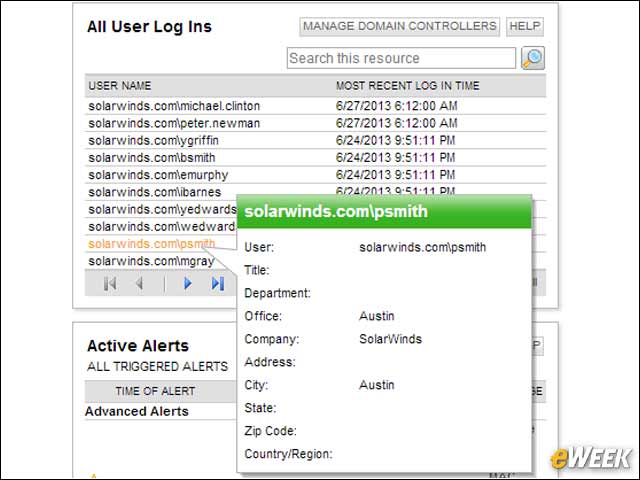Click the ALL TRIGGERED ALERTS subtitle
640x480 pixels.
click(x=158, y=367)
